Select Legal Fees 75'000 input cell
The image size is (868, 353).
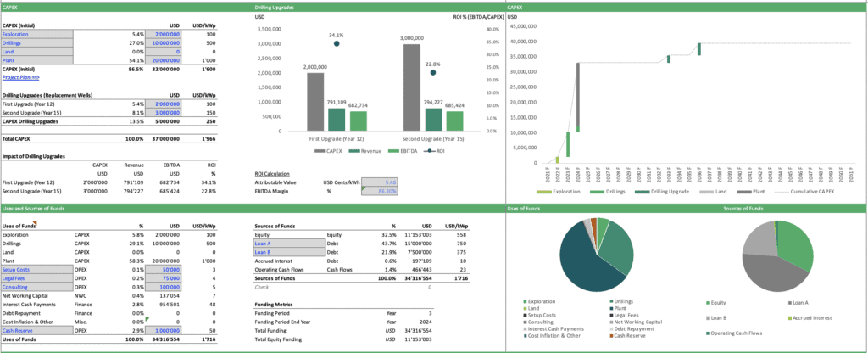[164, 278]
